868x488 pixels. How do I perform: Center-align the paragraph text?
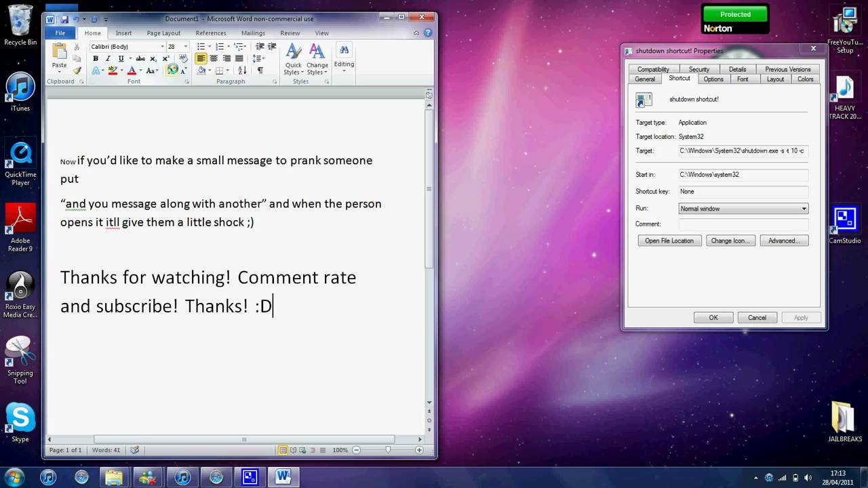click(x=214, y=59)
